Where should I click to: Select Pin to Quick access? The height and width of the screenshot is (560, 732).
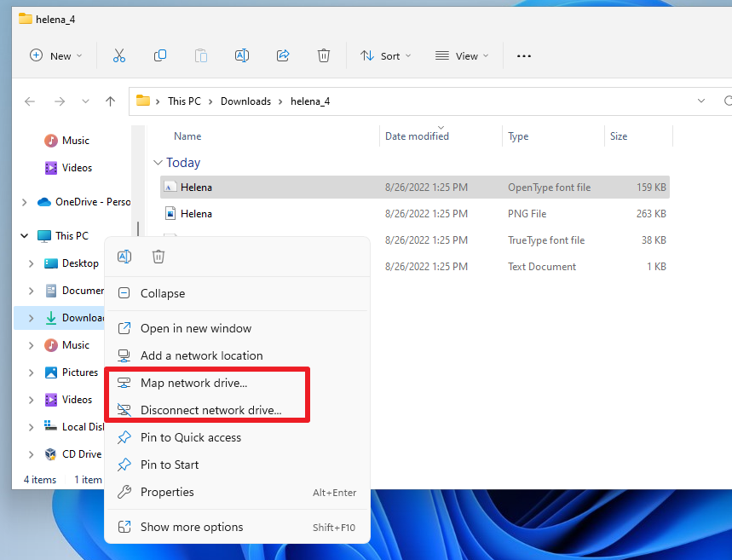[x=189, y=437]
